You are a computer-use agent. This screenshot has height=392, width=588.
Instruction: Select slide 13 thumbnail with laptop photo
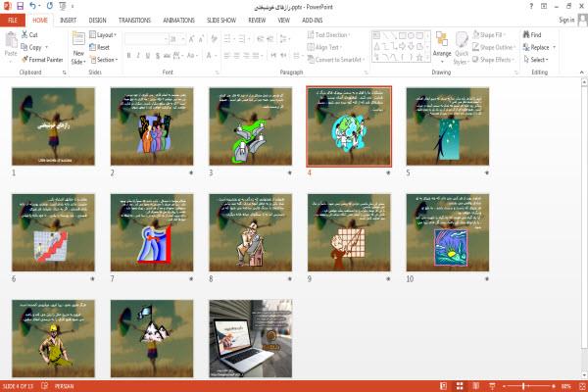click(251, 339)
